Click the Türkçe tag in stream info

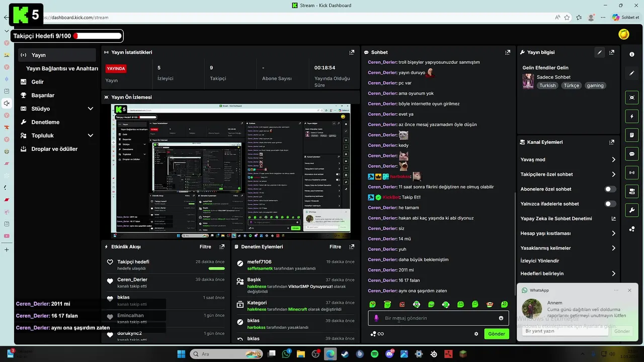[x=571, y=85]
